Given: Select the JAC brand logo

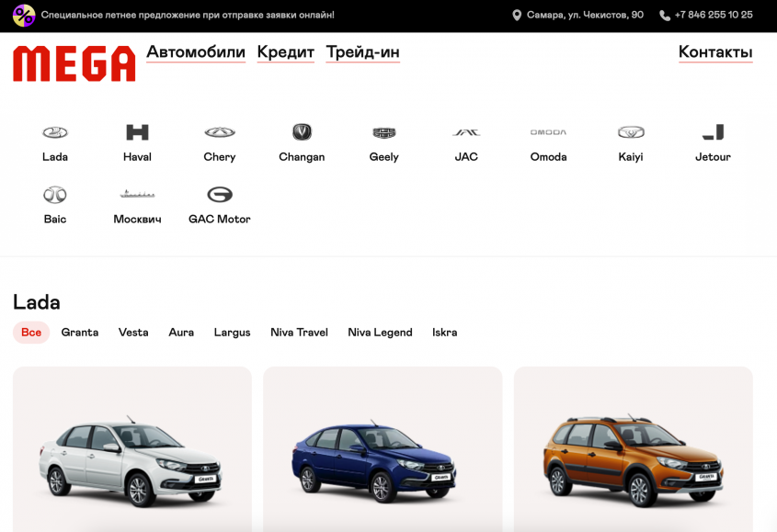Looking at the screenshot, I should (466, 132).
